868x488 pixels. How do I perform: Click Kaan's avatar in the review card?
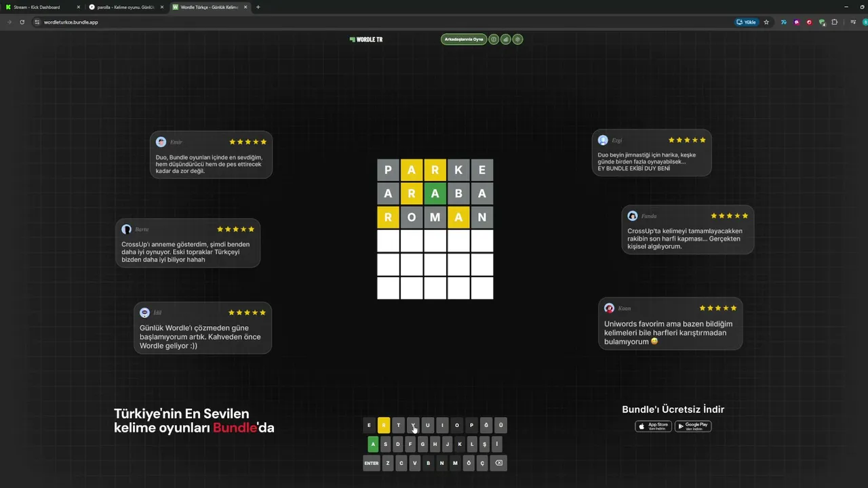[x=610, y=308]
